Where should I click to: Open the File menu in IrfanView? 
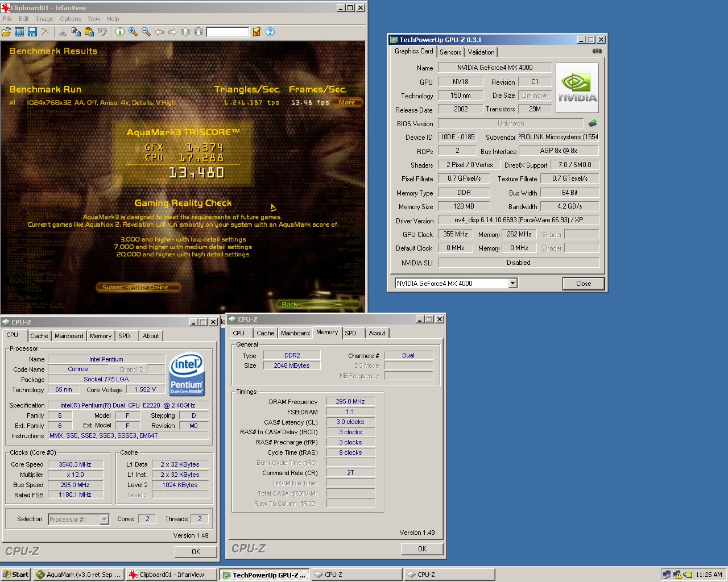coord(7,19)
